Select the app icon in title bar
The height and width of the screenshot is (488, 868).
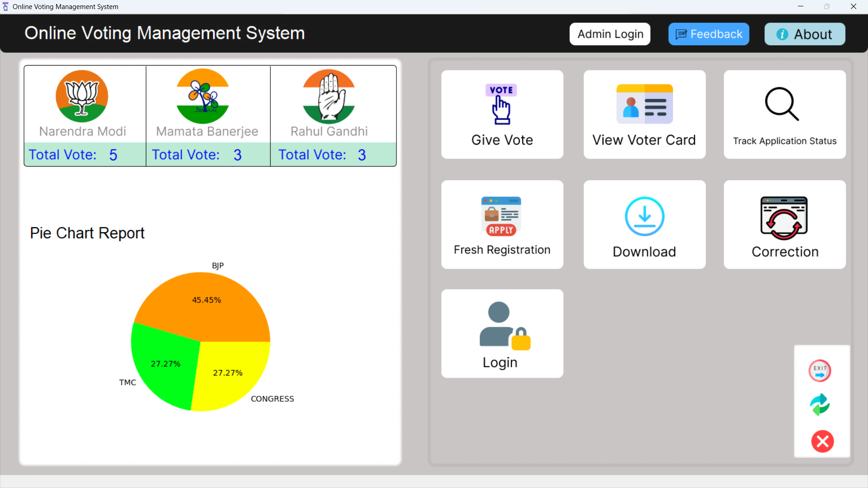point(5,6)
